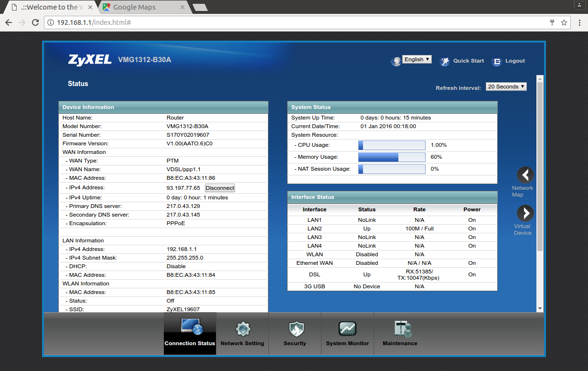Click the CPU Usage value 1.00%
The image size is (588, 371).
[439, 145]
